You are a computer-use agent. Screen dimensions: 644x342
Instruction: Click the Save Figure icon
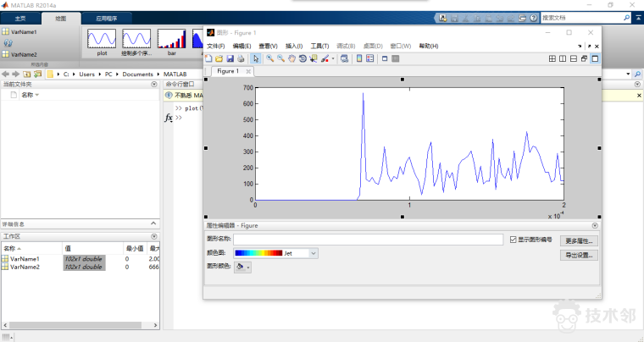230,58
